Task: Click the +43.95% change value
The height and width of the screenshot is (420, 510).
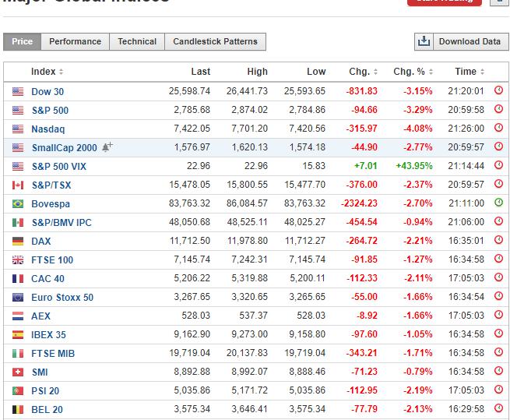Action: click(414, 166)
